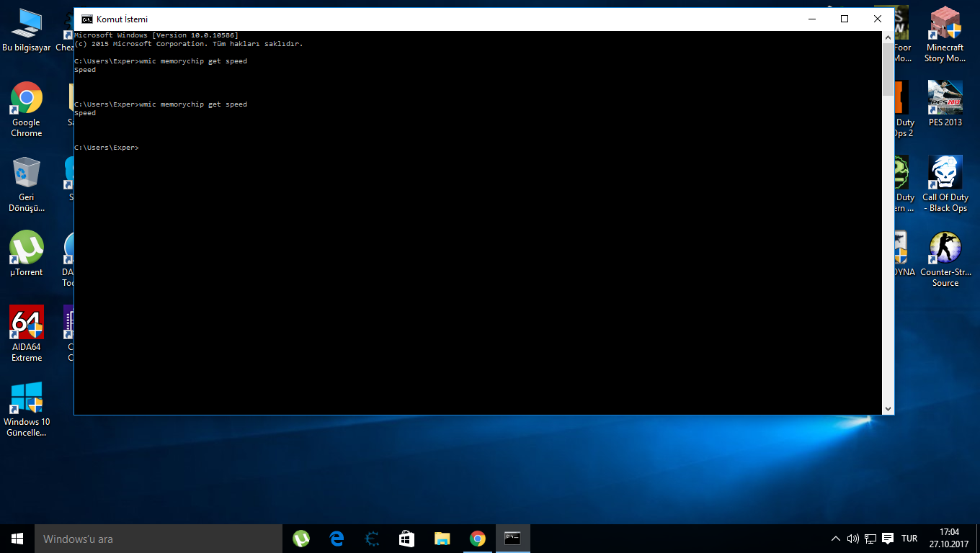Select the PES 2013 desktop icon
Viewport: 980px width, 553px height.
[945, 99]
